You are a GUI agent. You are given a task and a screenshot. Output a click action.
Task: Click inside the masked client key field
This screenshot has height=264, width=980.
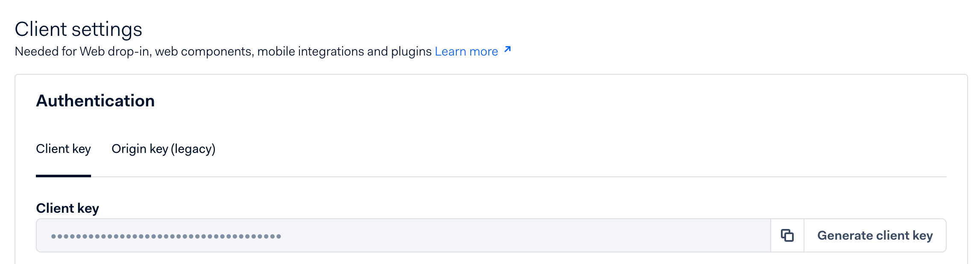coord(384,236)
